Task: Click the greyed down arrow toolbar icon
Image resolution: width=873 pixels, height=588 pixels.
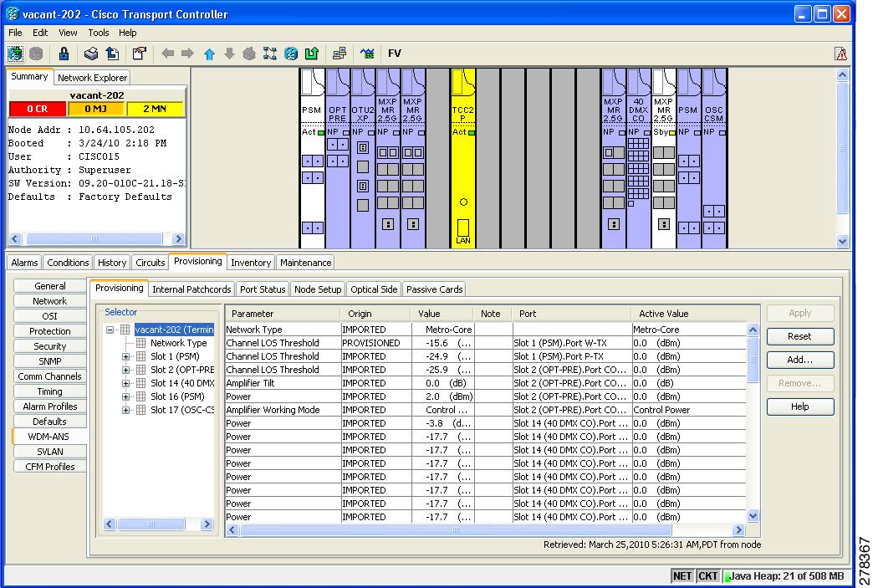Action: pyautogui.click(x=229, y=54)
